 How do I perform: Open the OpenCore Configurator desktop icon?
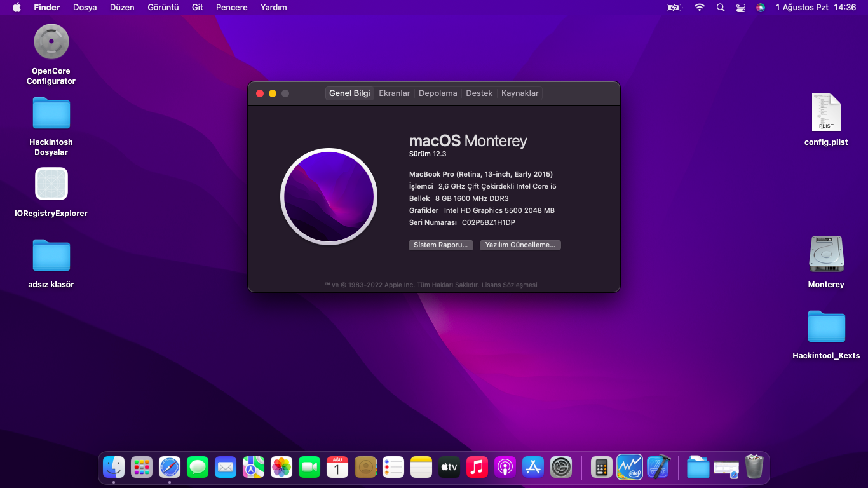[51, 42]
